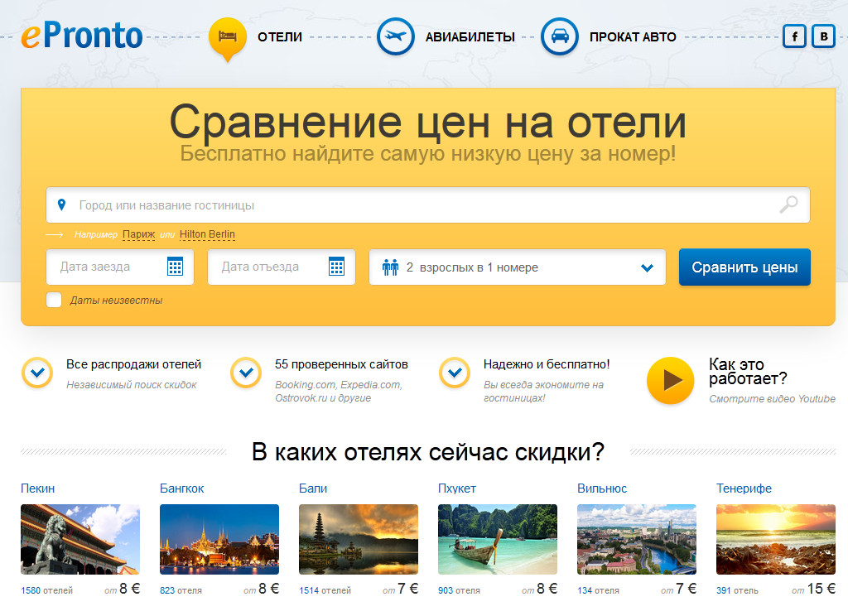The width and height of the screenshot is (848, 616).
Task: Open the check-in date calendar icon
Action: click(x=175, y=267)
